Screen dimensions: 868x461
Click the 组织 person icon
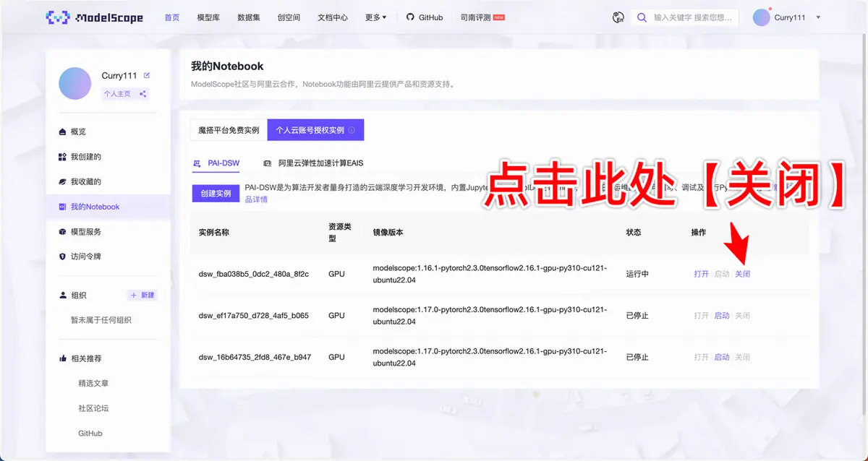coord(62,296)
